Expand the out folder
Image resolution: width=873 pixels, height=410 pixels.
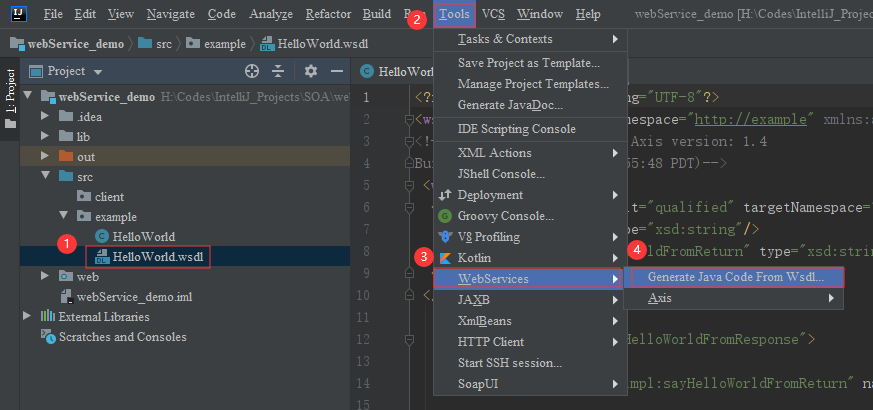[46, 157]
